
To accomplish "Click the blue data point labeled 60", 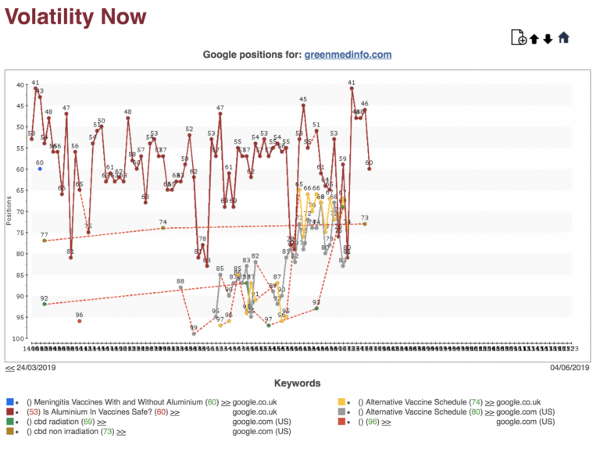I will pyautogui.click(x=40, y=169).
